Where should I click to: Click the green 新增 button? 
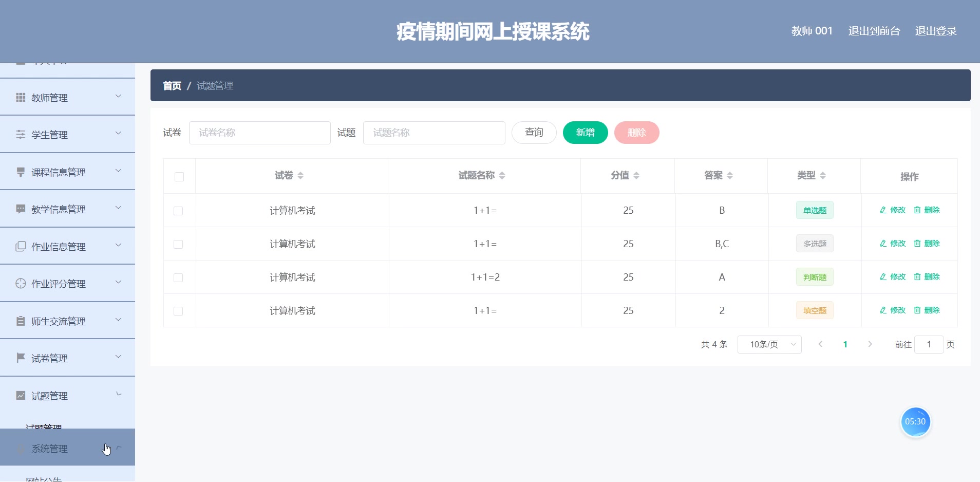pyautogui.click(x=586, y=133)
